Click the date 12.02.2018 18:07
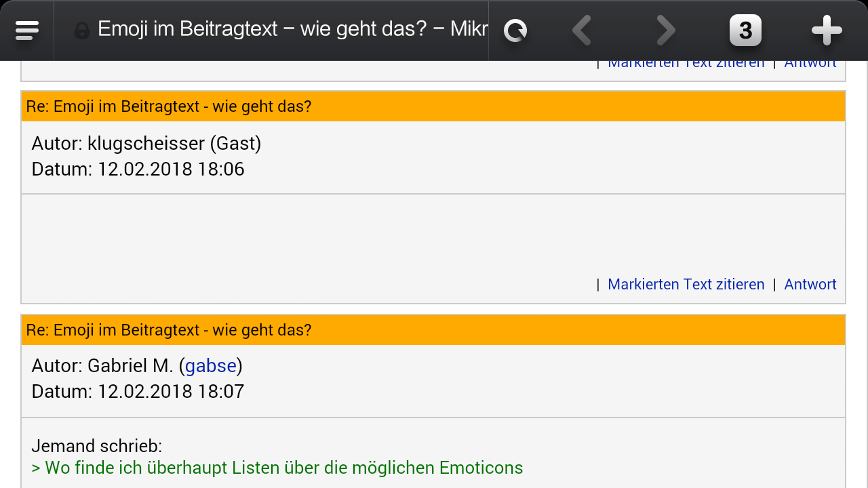 (x=171, y=391)
